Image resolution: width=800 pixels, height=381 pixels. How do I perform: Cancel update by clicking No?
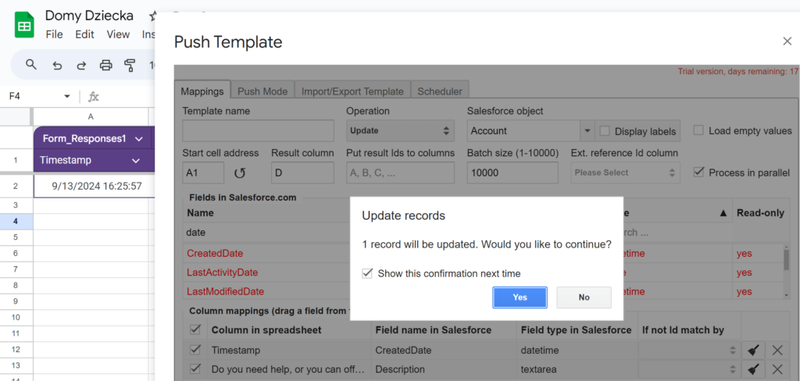(x=584, y=297)
